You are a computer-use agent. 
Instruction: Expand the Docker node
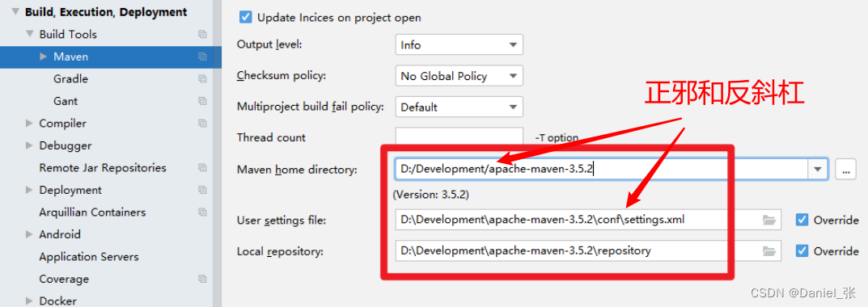point(29,301)
